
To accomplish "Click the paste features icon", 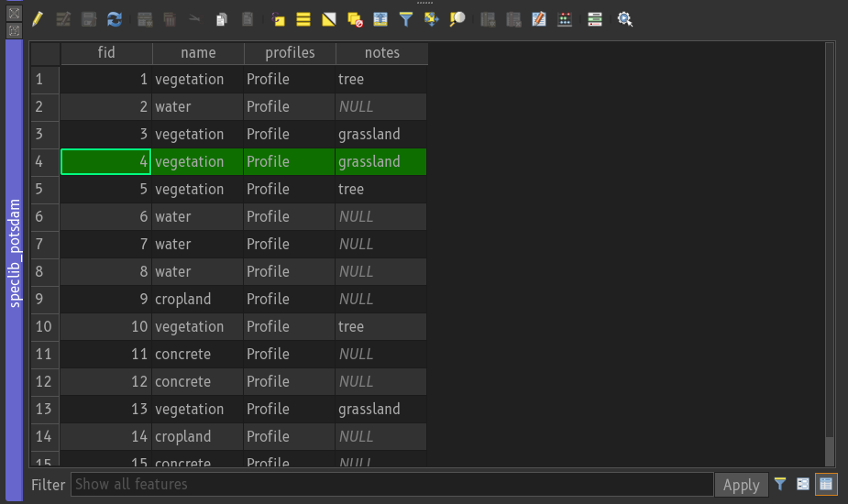I will [x=248, y=19].
